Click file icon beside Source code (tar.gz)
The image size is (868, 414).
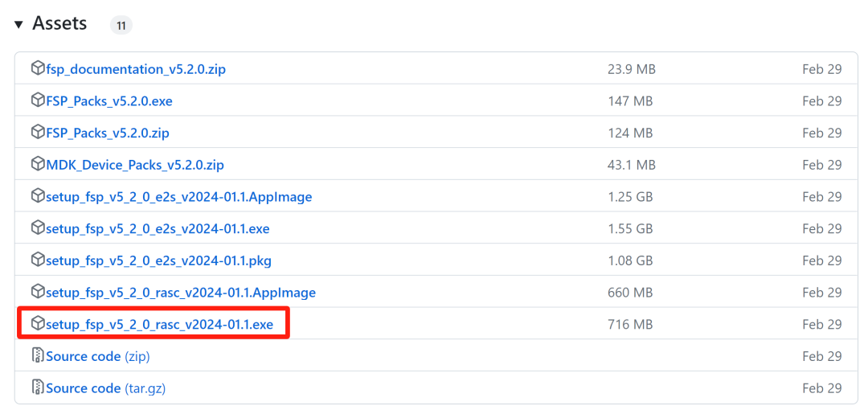38,388
